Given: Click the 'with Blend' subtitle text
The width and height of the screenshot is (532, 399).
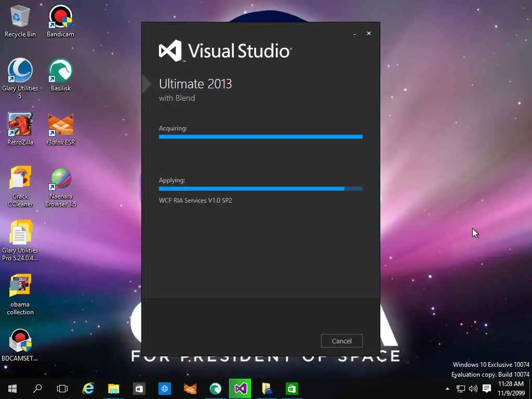Looking at the screenshot, I should point(177,98).
